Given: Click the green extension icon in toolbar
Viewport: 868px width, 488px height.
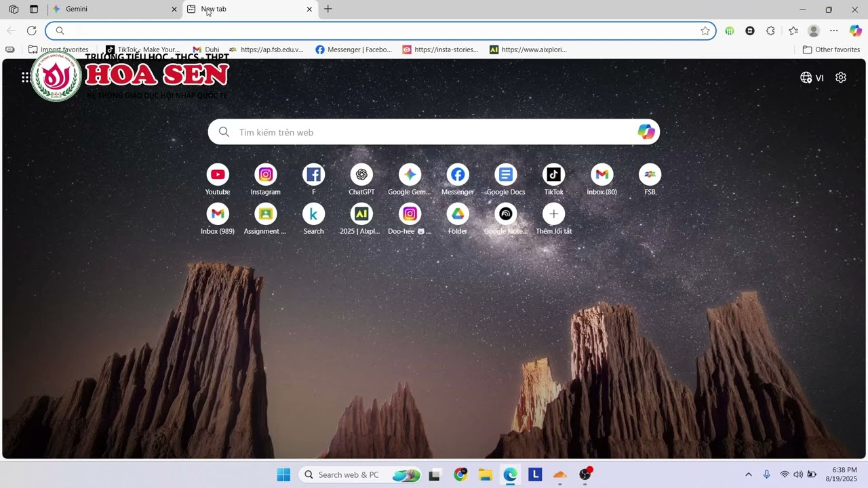Looking at the screenshot, I should point(730,30).
